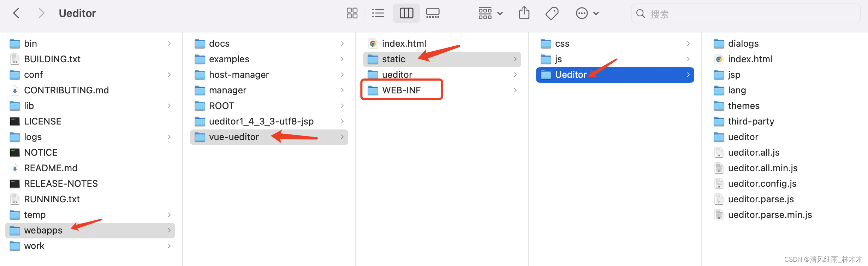Click the css folder icon
868x266 pixels.
546,44
